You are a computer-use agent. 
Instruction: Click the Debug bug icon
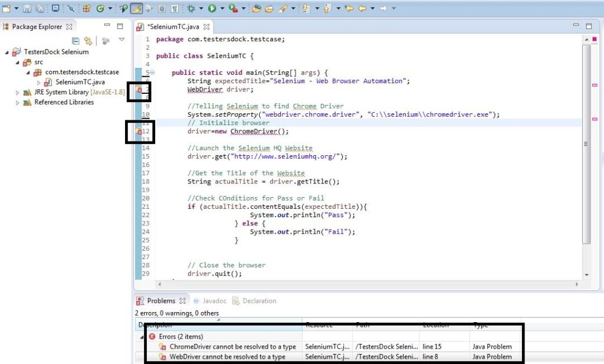[x=192, y=8]
